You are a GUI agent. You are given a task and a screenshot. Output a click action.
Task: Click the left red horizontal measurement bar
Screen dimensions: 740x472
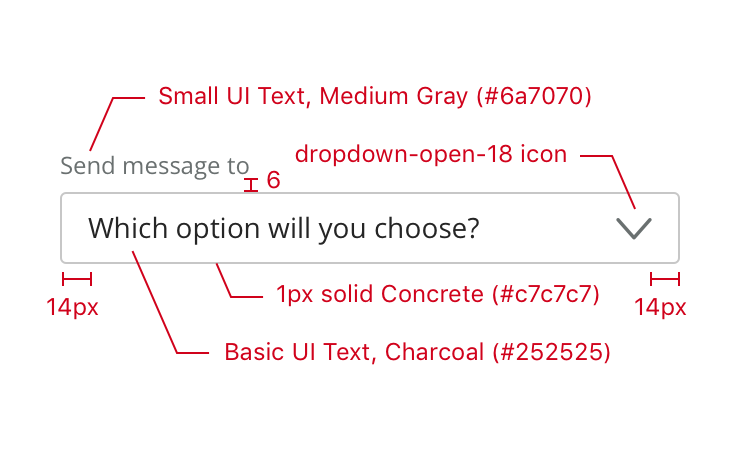pos(76,279)
